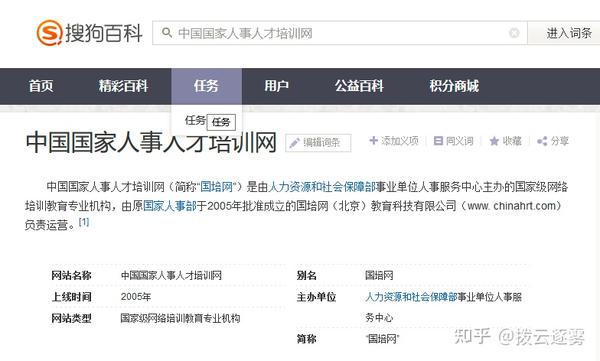The image size is (600, 361).
Task: Clear the search box with the X icon
Action: point(514,33)
